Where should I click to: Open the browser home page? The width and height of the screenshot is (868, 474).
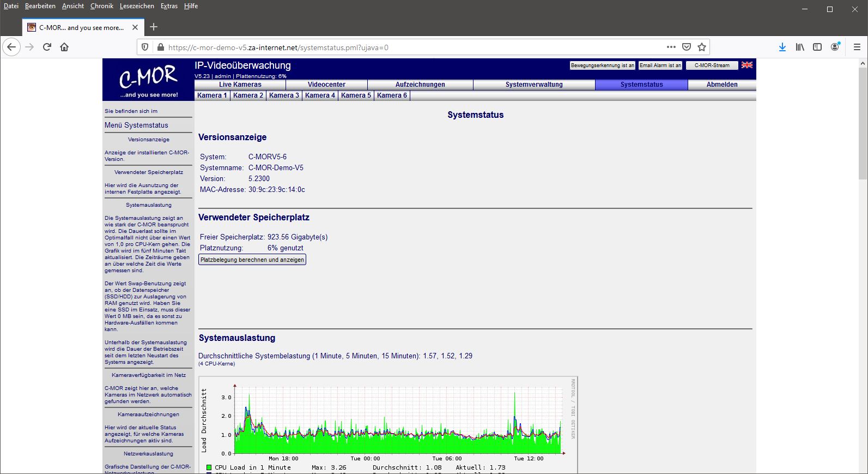(x=64, y=47)
